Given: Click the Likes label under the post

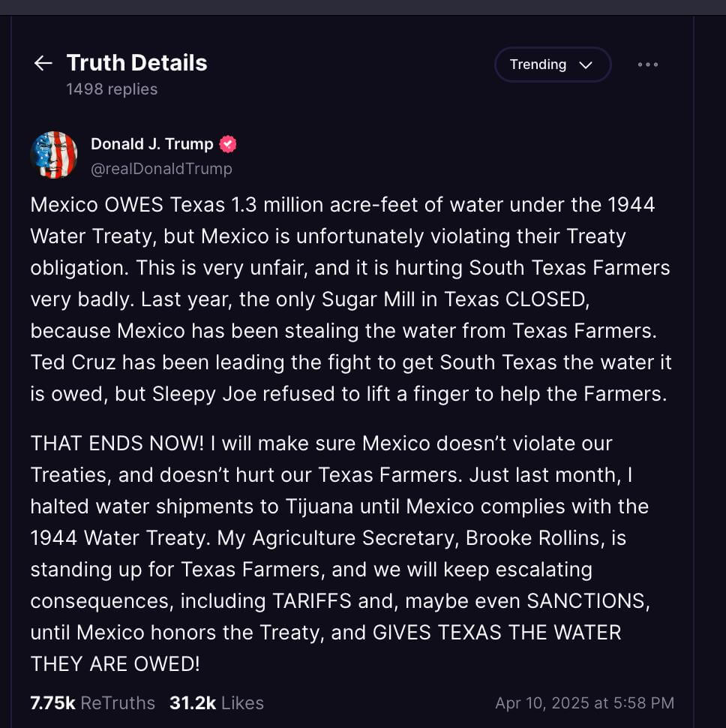Looking at the screenshot, I should [x=242, y=703].
